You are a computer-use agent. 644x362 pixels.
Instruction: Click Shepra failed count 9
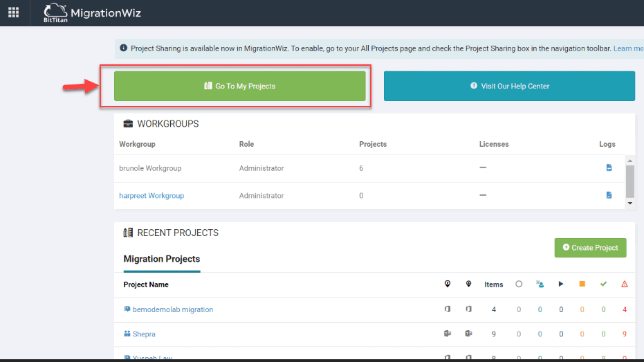pos(624,334)
